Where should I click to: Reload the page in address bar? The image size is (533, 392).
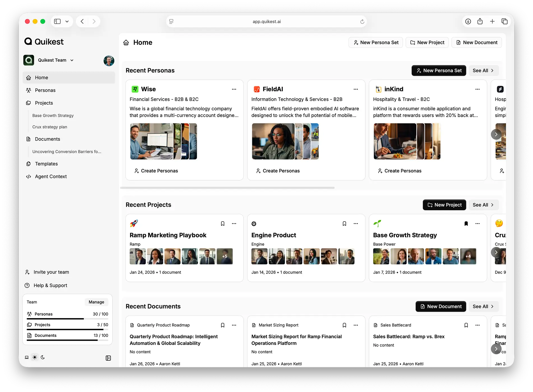[362, 22]
